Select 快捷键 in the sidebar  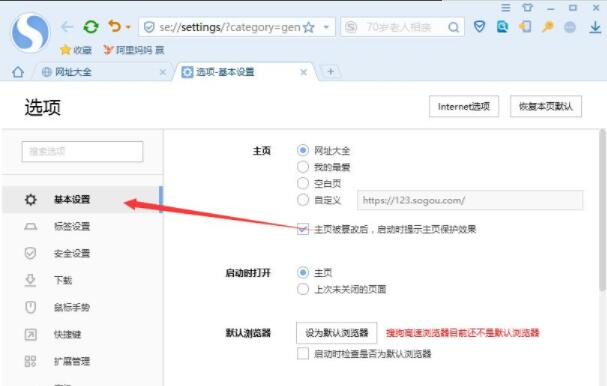[82, 334]
